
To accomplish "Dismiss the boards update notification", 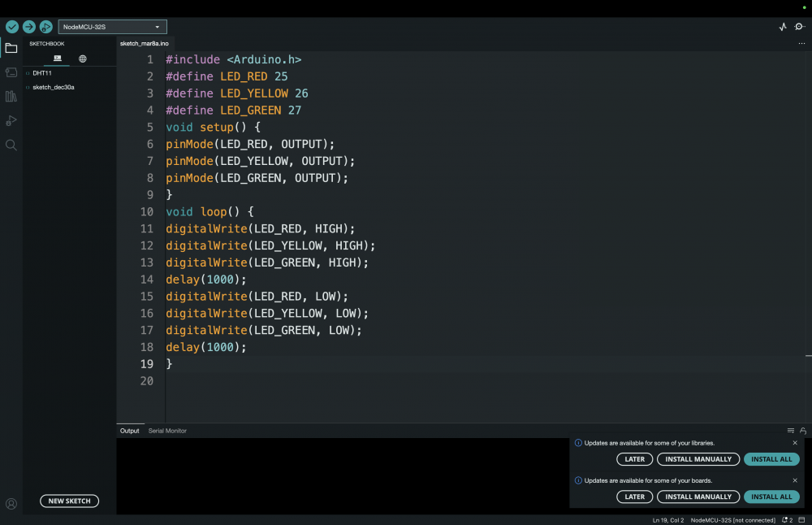I will click(795, 480).
